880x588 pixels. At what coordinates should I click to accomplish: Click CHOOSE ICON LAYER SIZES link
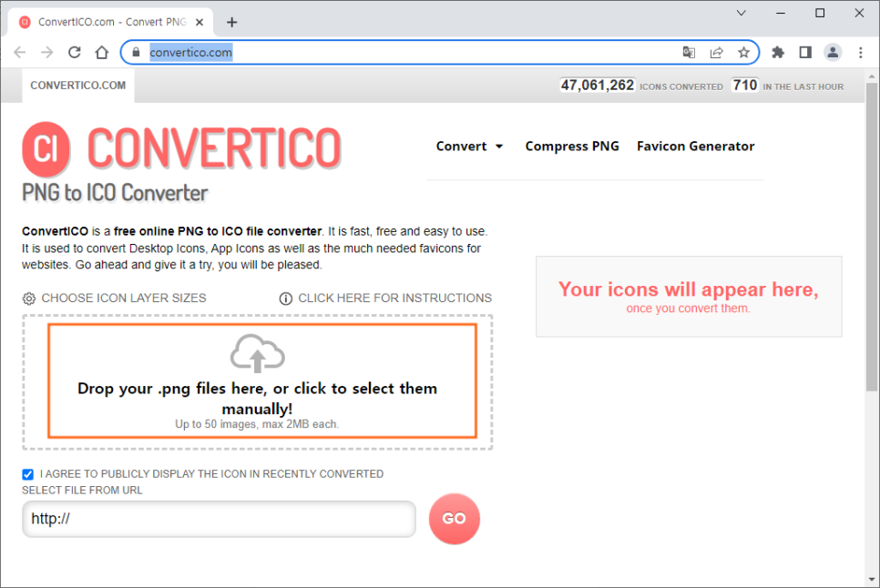coord(124,299)
